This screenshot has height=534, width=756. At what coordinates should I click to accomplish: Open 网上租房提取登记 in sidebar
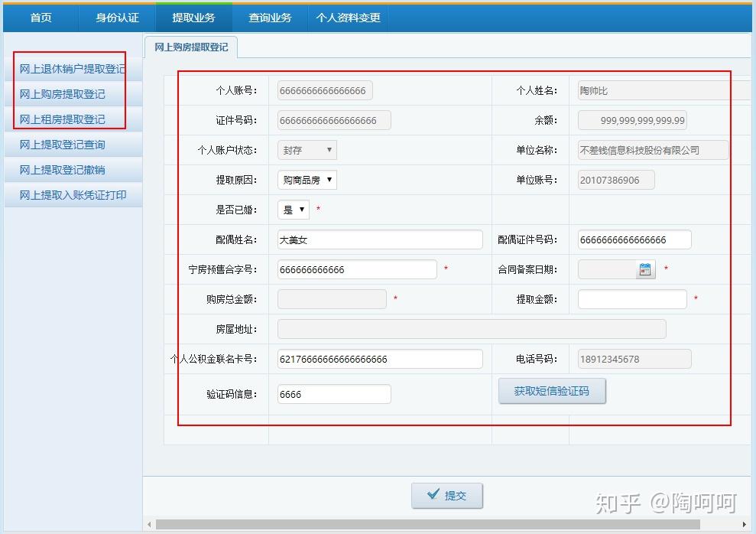73,119
